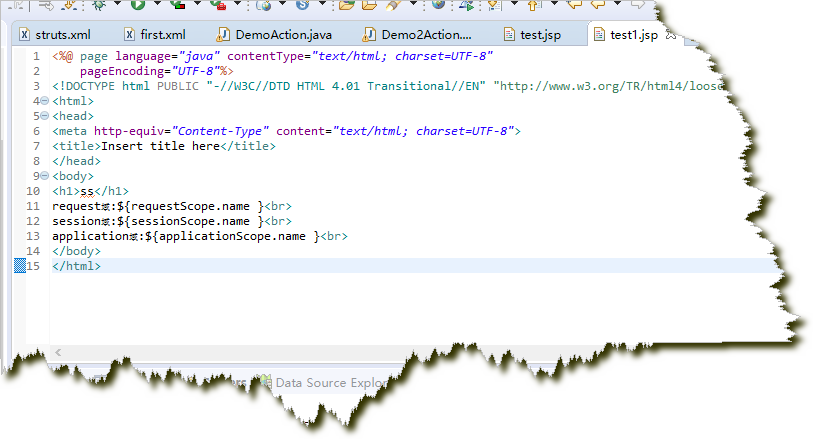Open the Run button dropdown arrow
This screenshot has width=813, height=439.
(155, 7)
